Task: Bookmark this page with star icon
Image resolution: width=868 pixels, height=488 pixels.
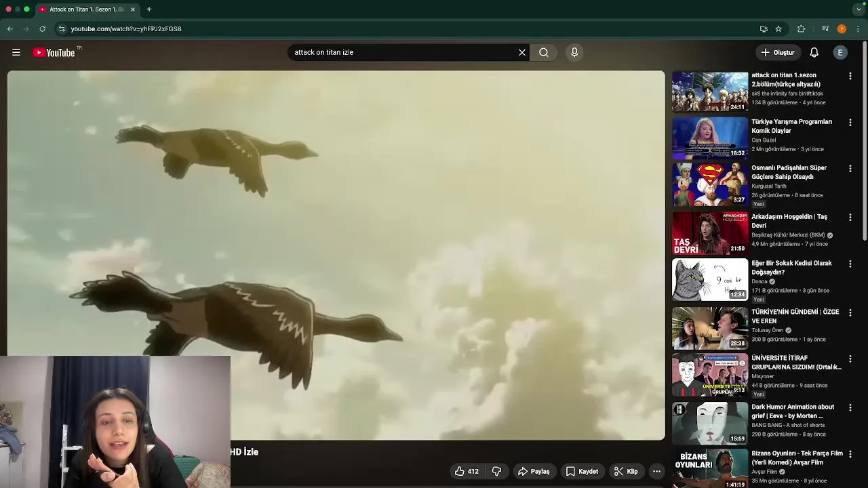Action: (x=778, y=28)
